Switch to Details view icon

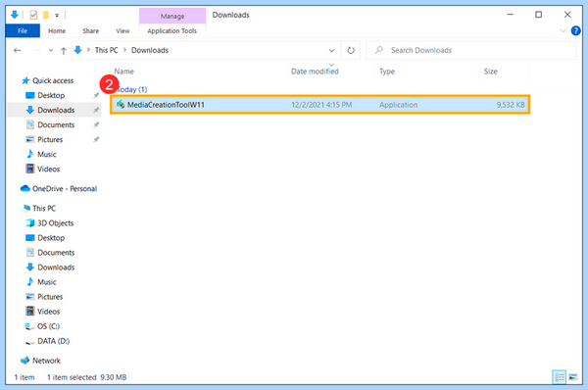tap(560, 377)
